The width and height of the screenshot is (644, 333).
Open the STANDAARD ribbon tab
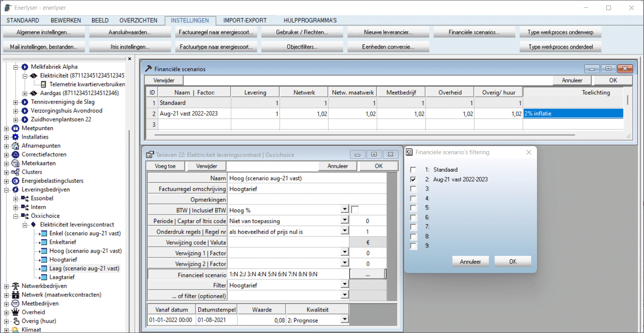coord(23,21)
